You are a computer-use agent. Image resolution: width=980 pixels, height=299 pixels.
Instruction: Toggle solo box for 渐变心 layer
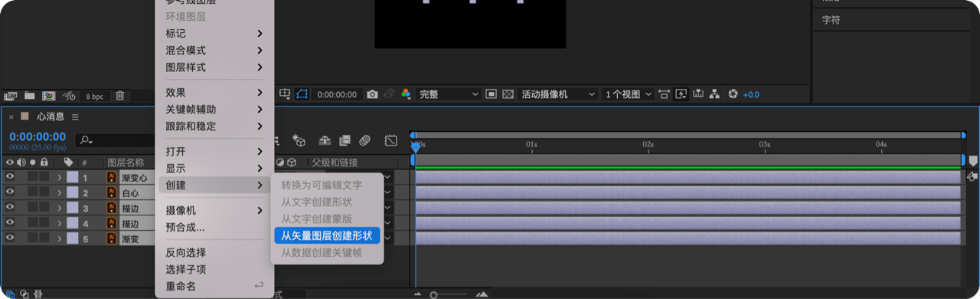pos(32,177)
